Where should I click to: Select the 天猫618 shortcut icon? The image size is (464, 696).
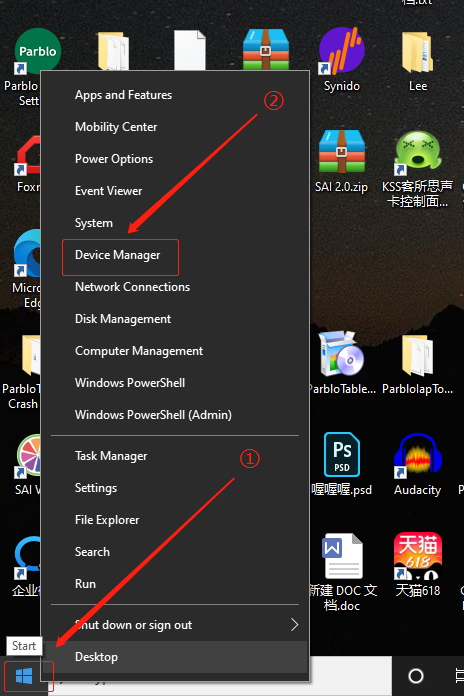[417, 556]
